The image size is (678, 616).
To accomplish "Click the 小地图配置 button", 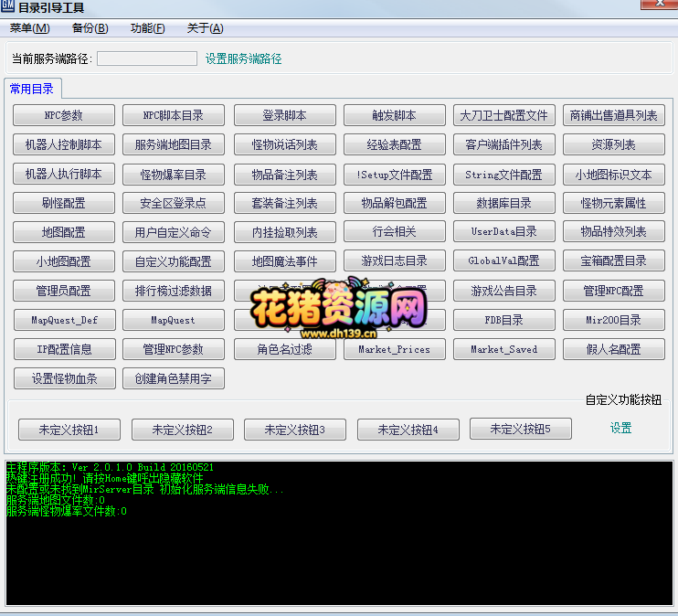I will coord(64,261).
